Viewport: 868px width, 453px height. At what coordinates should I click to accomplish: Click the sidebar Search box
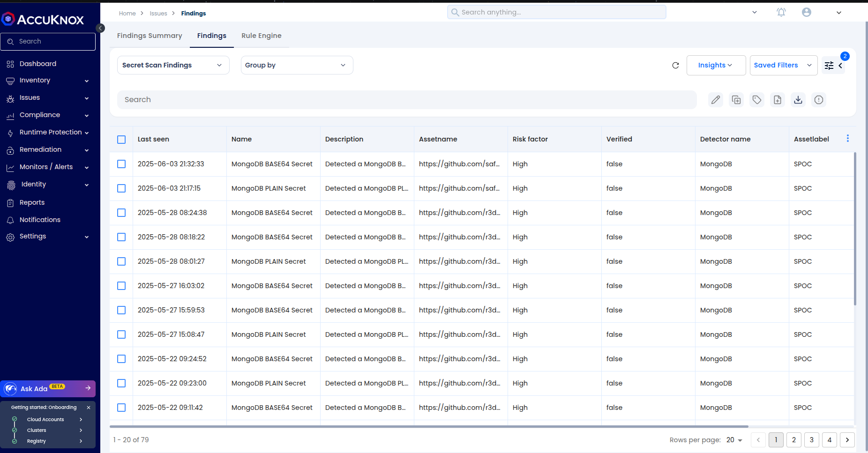point(48,42)
